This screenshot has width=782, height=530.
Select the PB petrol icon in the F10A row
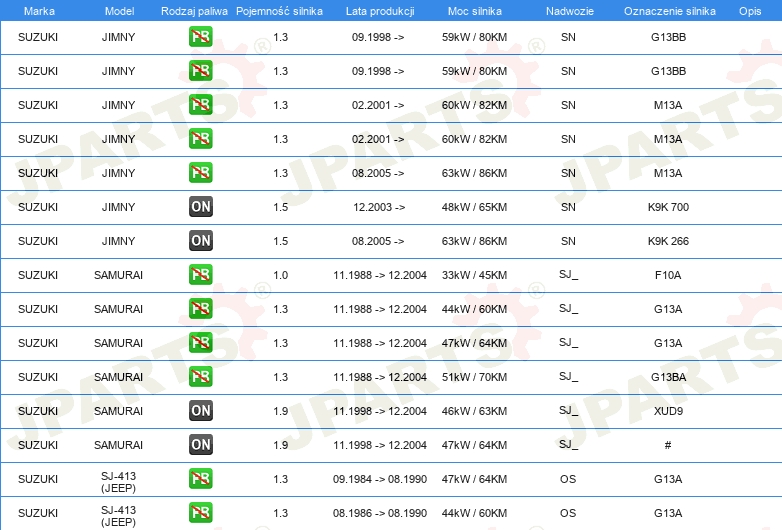(200, 274)
